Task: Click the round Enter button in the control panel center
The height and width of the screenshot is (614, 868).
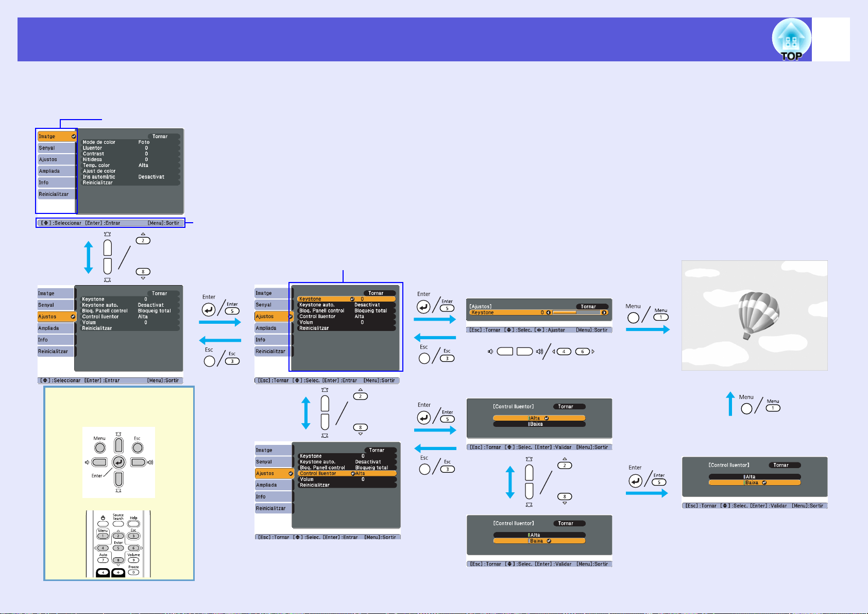Action: 119,462
